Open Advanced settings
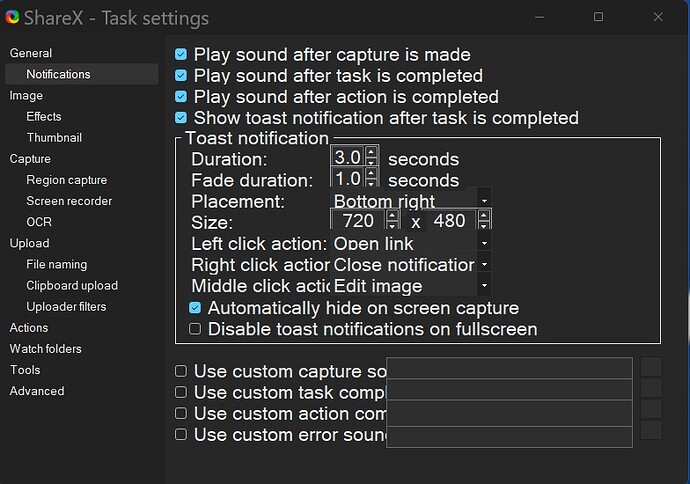Screen dimensions: 690x484 37,391
